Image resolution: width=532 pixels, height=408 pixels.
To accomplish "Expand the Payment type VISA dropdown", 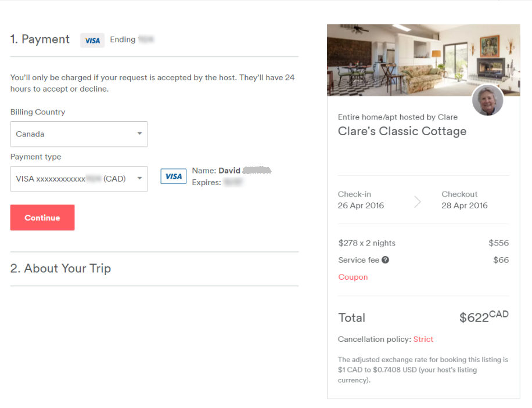I will pos(79,179).
